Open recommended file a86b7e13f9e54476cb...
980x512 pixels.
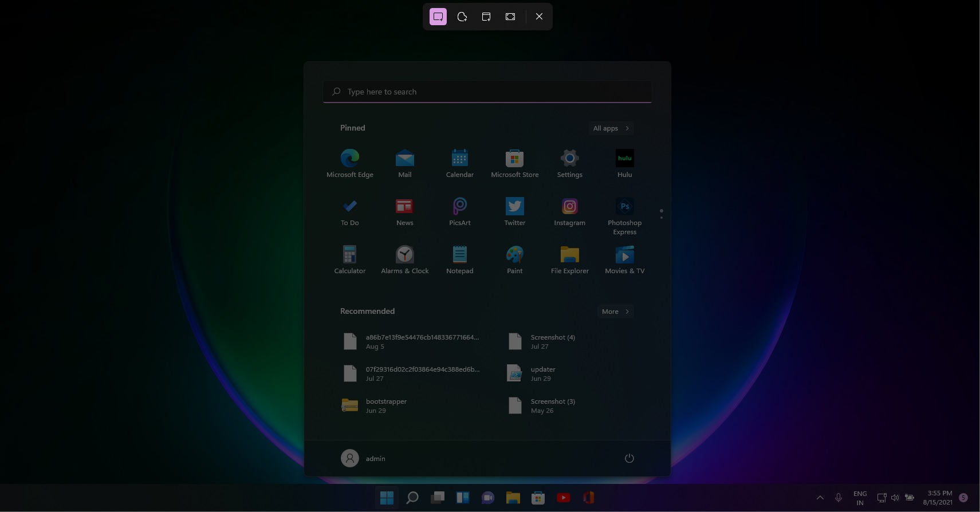pyautogui.click(x=411, y=341)
